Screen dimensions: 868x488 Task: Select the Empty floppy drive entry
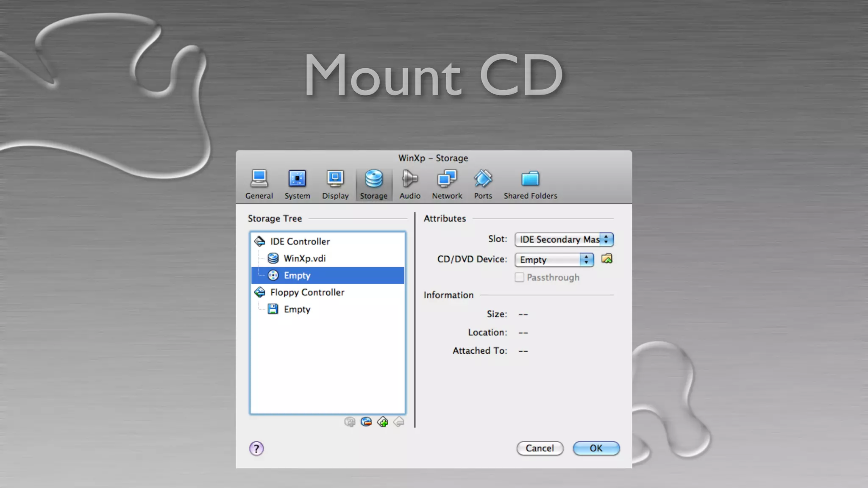coord(328,309)
